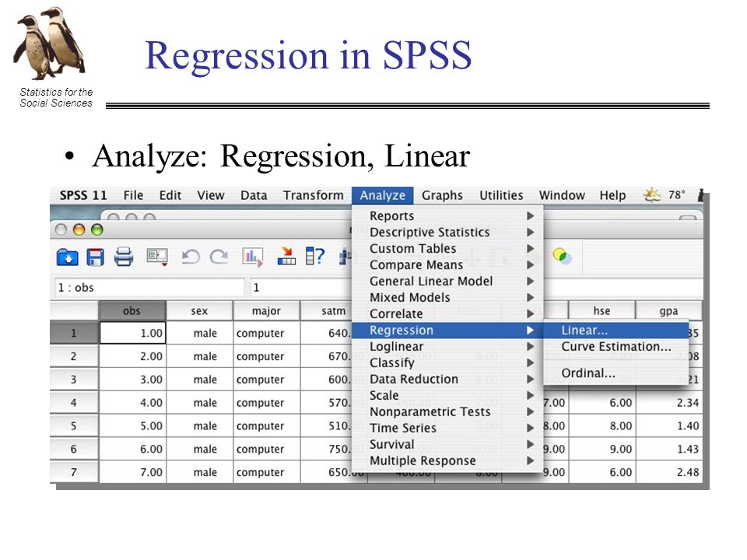Open the Graphs menu

coord(442,196)
